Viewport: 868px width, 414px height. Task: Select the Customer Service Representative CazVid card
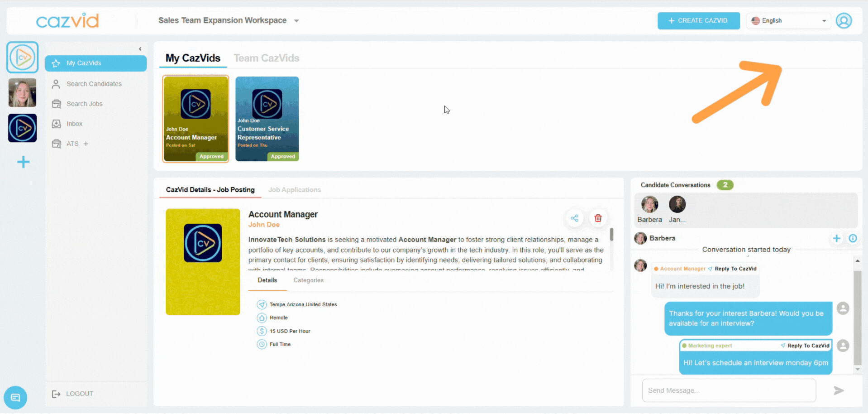pyautogui.click(x=267, y=119)
